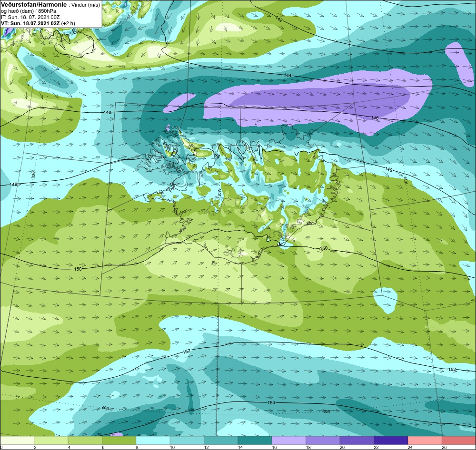Click the 152 contour label in the south-central ocean
This screenshot has width=476, height=450.
(x=187, y=351)
